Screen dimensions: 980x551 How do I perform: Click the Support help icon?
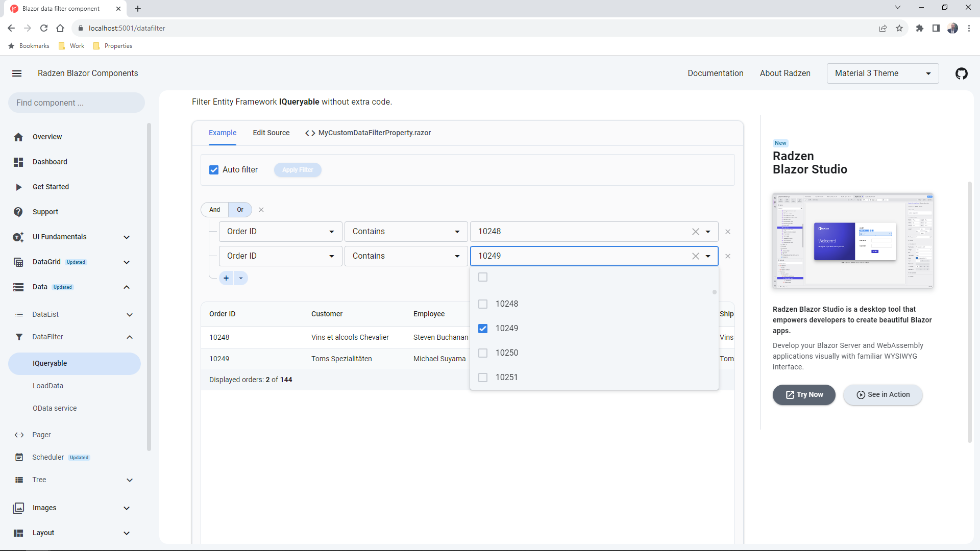[x=18, y=212]
